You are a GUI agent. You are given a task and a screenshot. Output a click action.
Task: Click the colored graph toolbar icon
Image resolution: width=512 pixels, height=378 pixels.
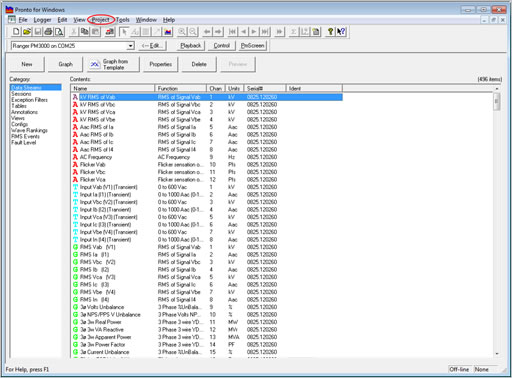pos(168,32)
